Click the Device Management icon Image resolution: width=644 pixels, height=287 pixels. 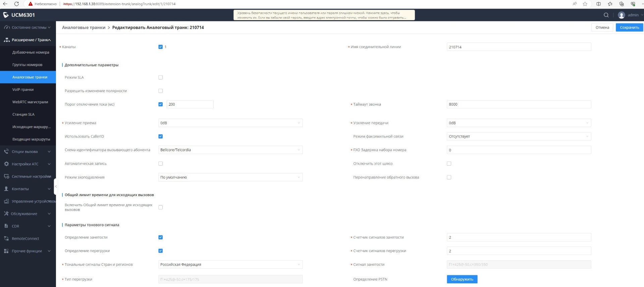tap(6, 201)
